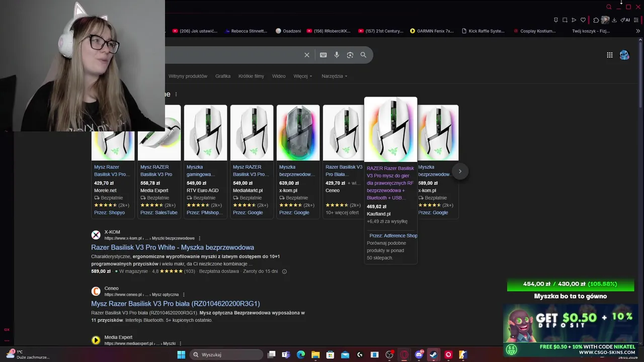This screenshot has width=644, height=362.
Task: Expand the Więcej filter dropdown
Action: [303, 76]
